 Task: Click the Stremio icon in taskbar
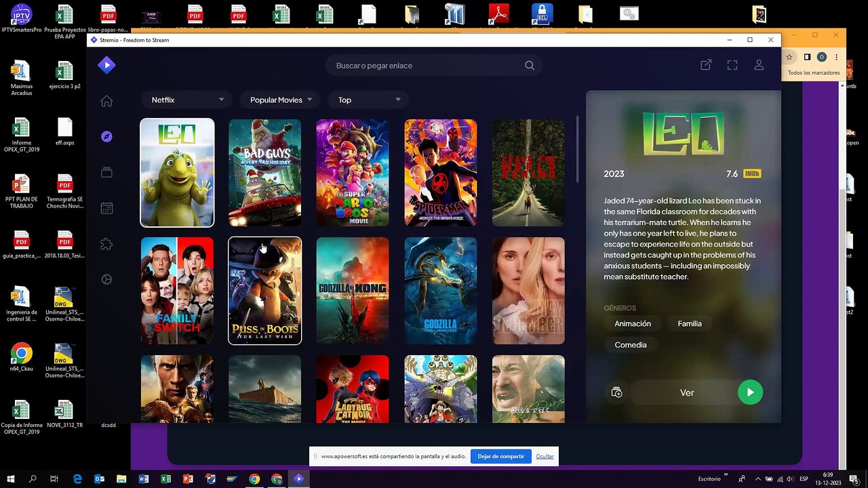298,479
